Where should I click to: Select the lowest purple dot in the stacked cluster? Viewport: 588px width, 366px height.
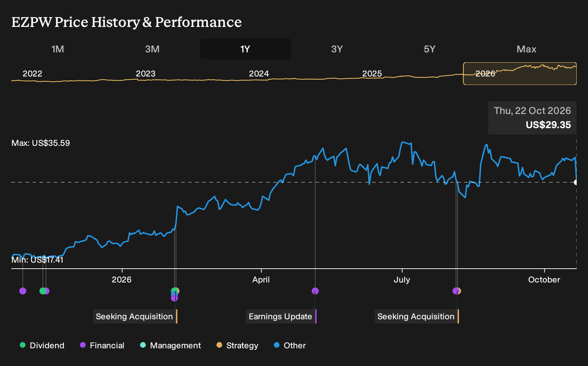tap(174, 298)
